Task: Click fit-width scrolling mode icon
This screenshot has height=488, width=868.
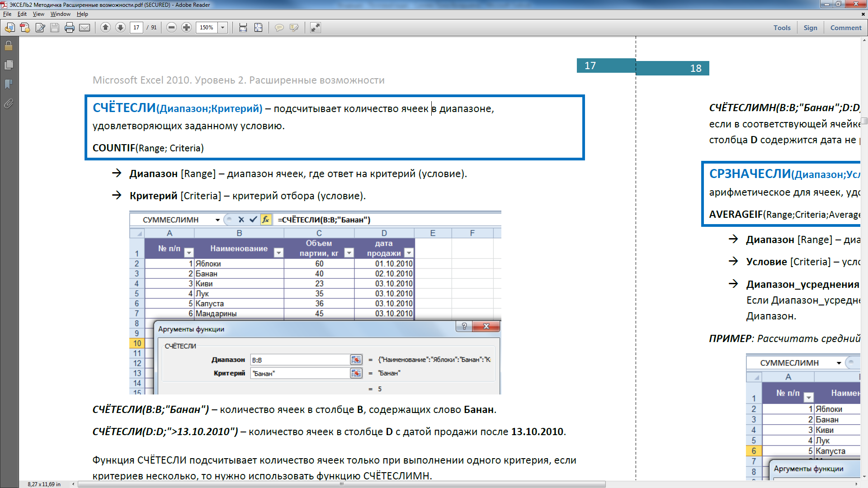Action: click(x=243, y=28)
